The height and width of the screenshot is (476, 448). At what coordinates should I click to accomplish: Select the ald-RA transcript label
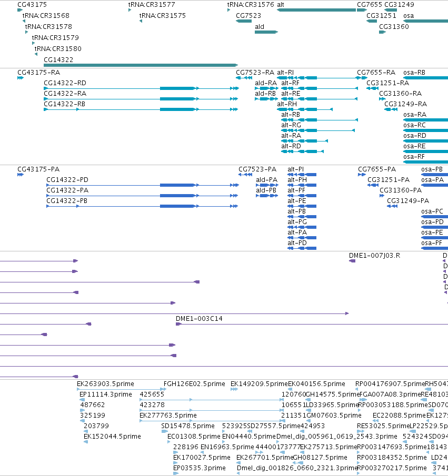pos(266,83)
